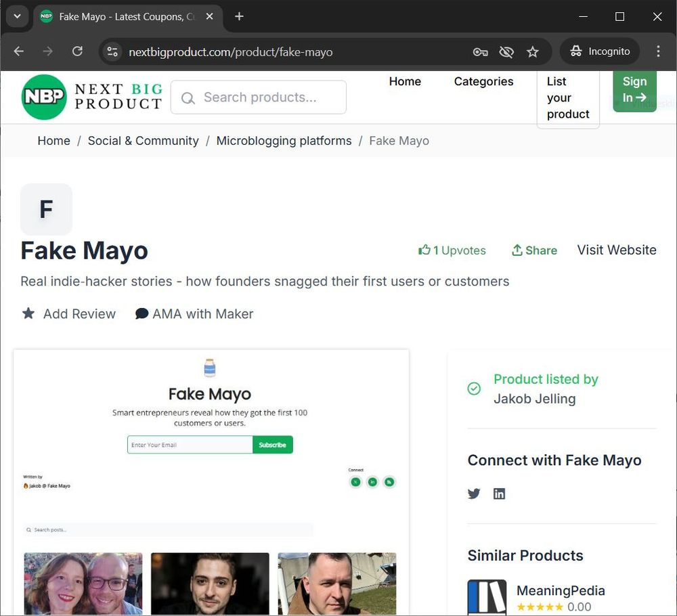Click the address bar URL
The width and height of the screenshot is (677, 616).
point(231,52)
